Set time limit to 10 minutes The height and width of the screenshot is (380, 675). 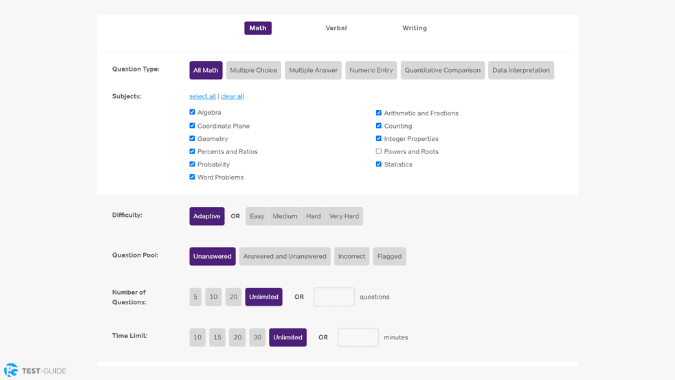198,337
